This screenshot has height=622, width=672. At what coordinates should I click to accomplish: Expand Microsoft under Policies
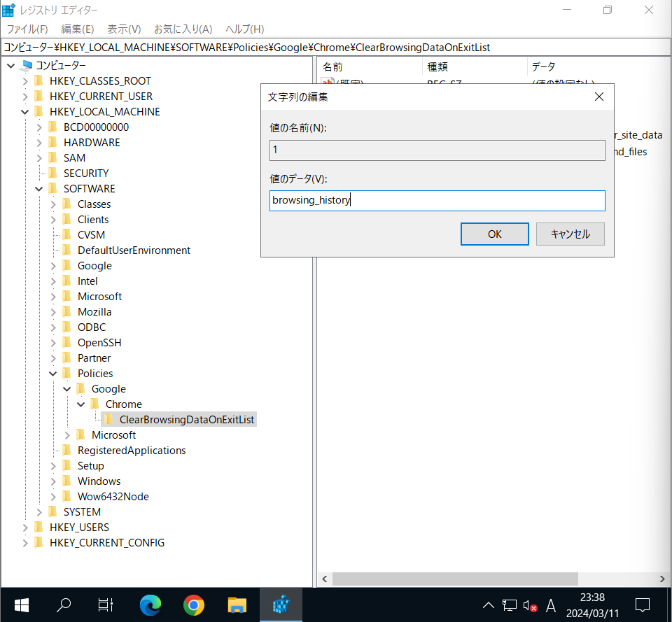coord(67,435)
